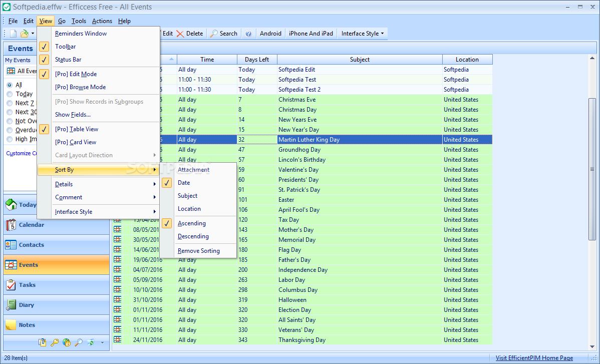Open the Events sidebar icon
Viewport: 600px width, 364px height.
pos(11,265)
